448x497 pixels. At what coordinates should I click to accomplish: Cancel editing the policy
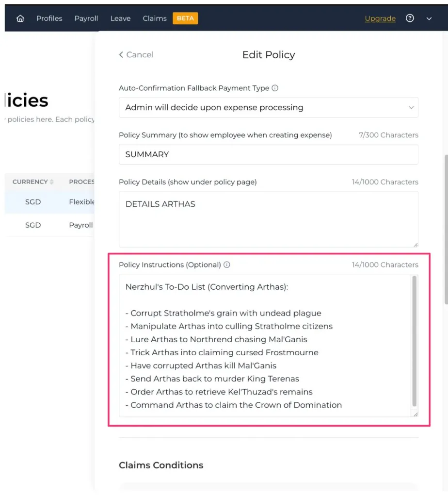[x=136, y=55]
